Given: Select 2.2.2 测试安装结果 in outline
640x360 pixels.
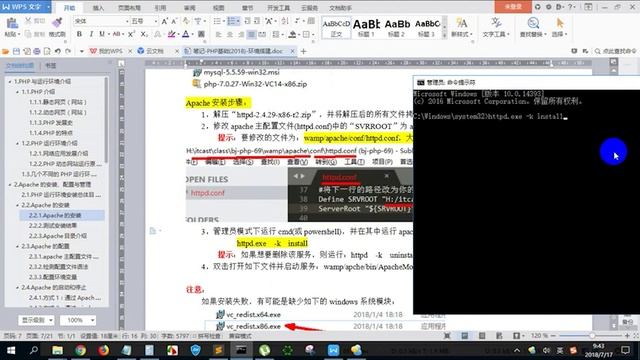Looking at the screenshot, I should pyautogui.click(x=53, y=225).
